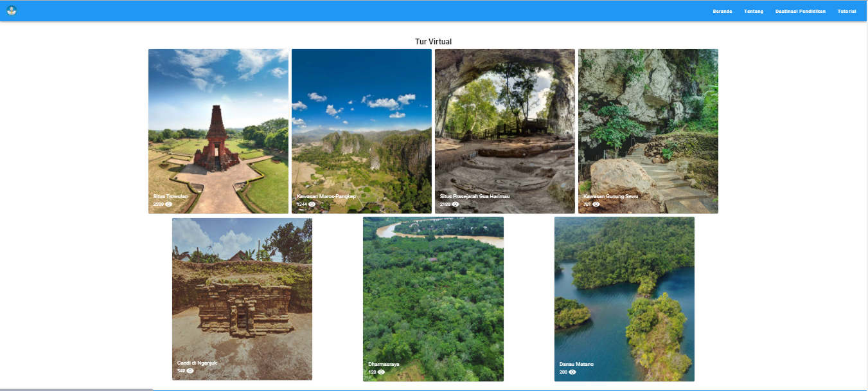This screenshot has height=391, width=868.
Task: Click the views eye icon for Dharmasraya
Action: point(381,372)
